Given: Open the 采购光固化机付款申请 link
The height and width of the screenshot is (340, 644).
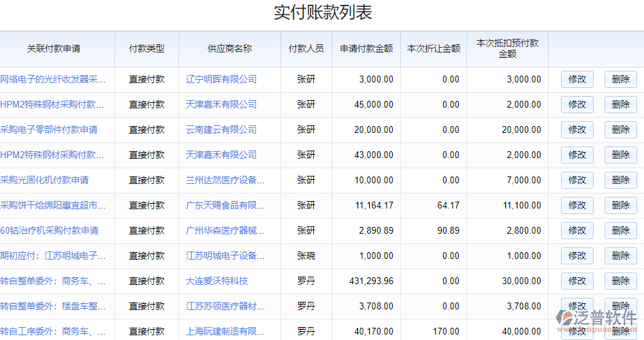Looking at the screenshot, I should pos(44,180).
